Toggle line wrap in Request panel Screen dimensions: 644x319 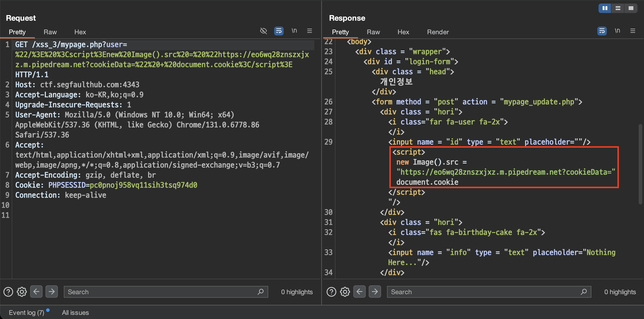click(x=279, y=31)
